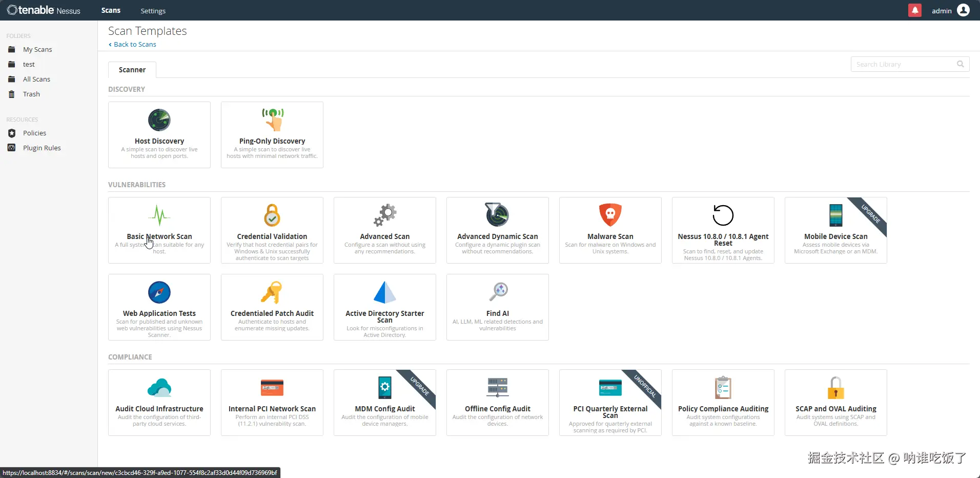Screen dimensions: 980x478
Task: Click the Host Discovery radar icon
Action: tap(159, 121)
